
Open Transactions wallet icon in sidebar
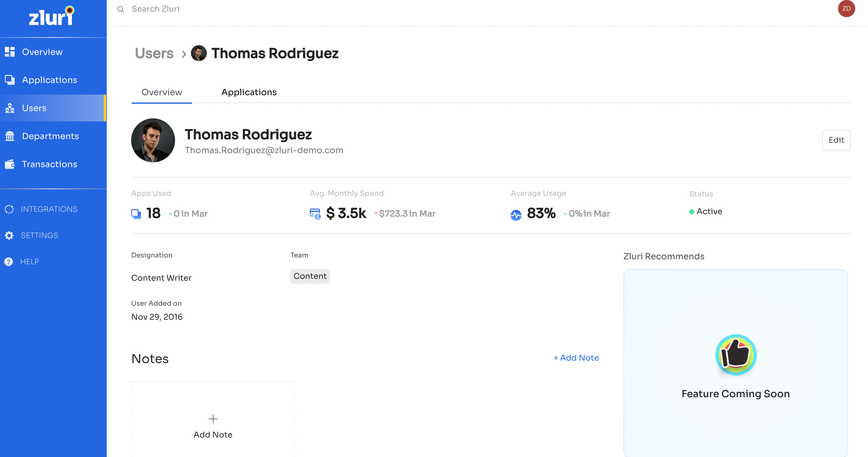point(10,164)
